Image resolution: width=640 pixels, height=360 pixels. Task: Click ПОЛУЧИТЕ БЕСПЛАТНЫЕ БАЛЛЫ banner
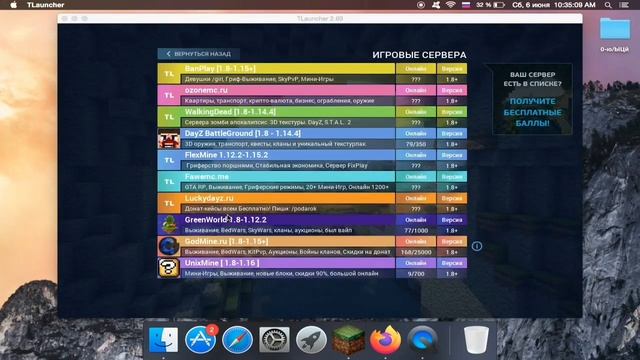point(532,112)
